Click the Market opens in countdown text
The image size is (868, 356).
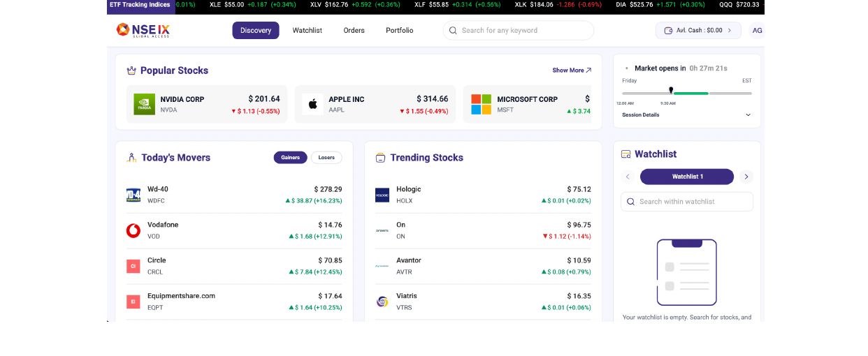point(681,68)
